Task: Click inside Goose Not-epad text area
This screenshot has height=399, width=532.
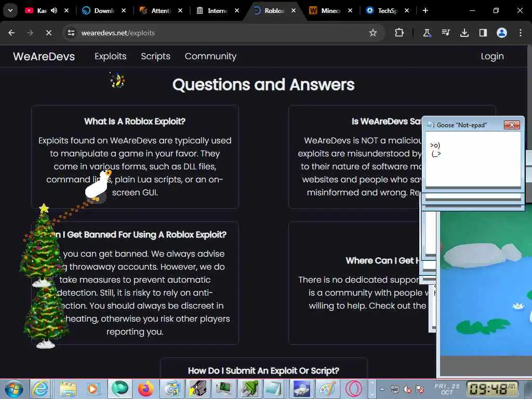Action: (473, 159)
